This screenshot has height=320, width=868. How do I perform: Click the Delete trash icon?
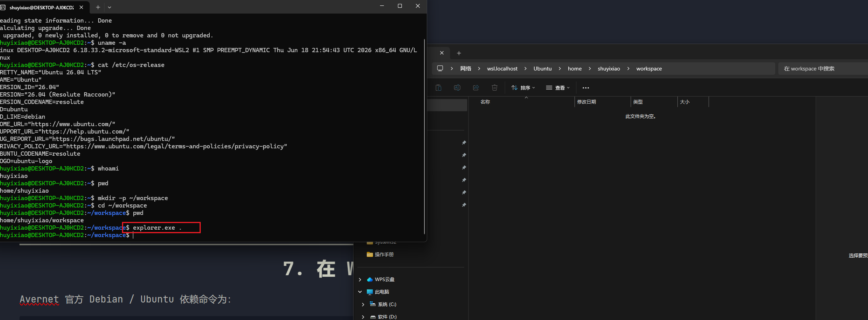(x=495, y=88)
